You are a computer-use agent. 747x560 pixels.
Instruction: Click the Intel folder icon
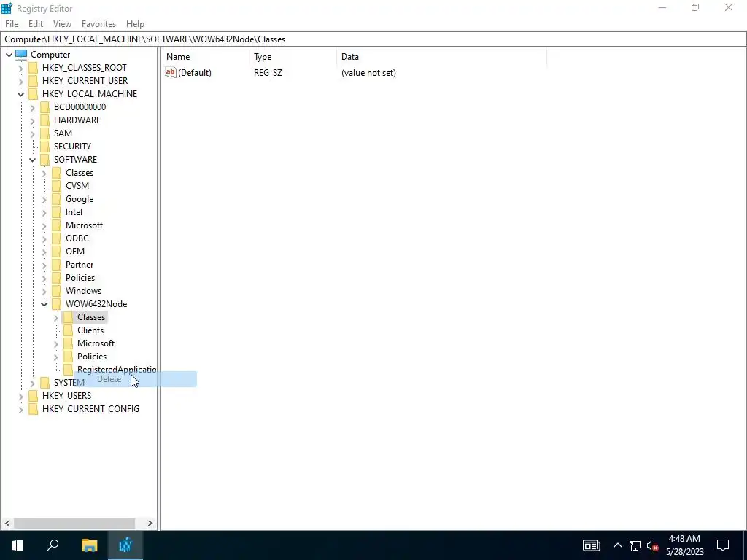[x=56, y=212]
